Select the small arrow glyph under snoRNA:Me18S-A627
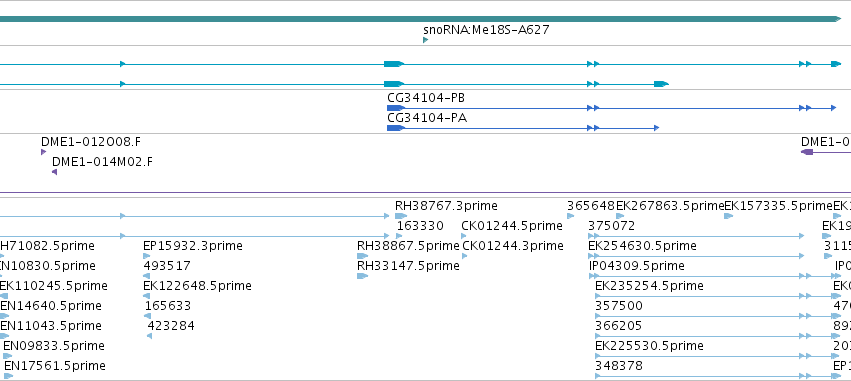 click(426, 40)
